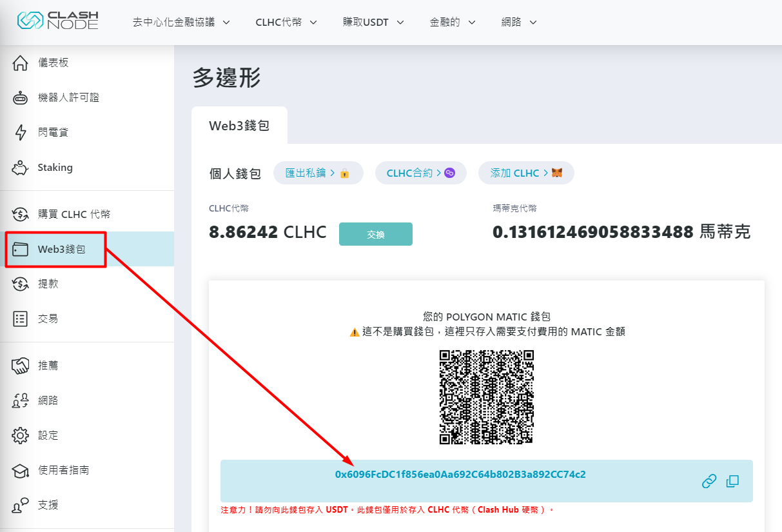The width and height of the screenshot is (782, 532).
Task: Click the flash loan lightning icon
Action: click(21, 133)
